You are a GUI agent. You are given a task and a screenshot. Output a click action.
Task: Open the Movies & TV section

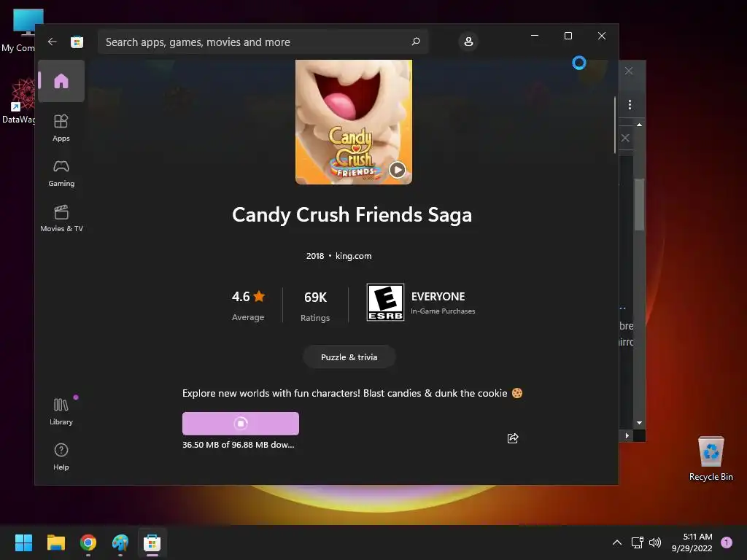(x=61, y=219)
